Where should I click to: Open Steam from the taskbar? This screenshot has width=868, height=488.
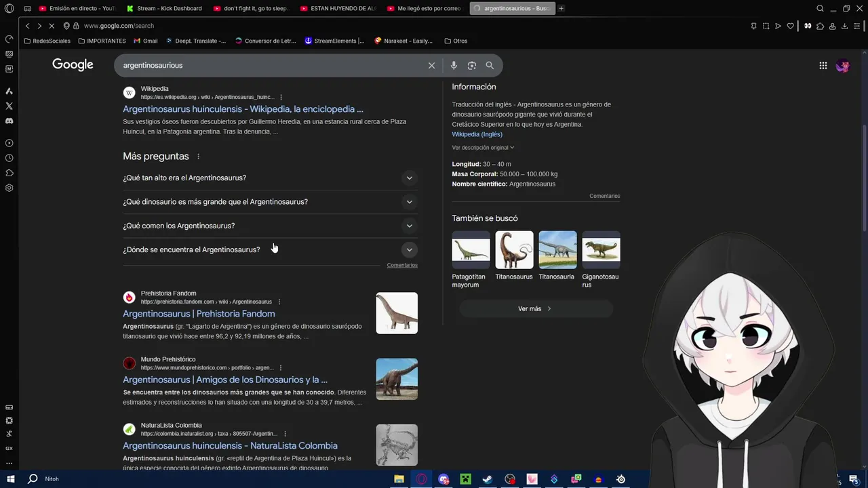(x=488, y=479)
